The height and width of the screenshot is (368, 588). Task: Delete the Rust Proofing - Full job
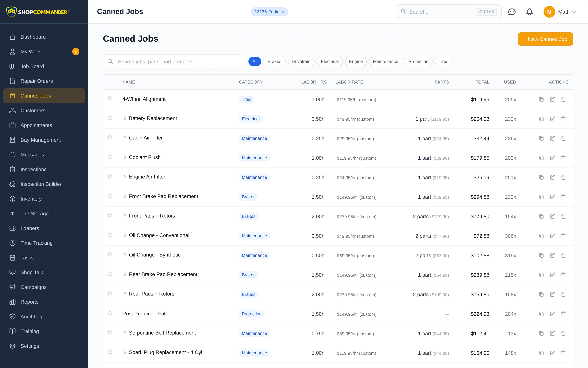point(563,314)
